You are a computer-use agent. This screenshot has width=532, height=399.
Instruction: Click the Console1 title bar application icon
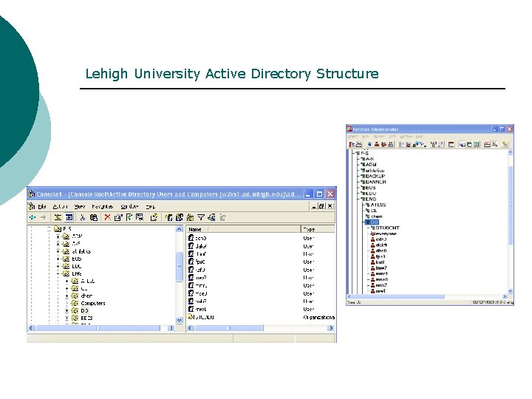32,194
